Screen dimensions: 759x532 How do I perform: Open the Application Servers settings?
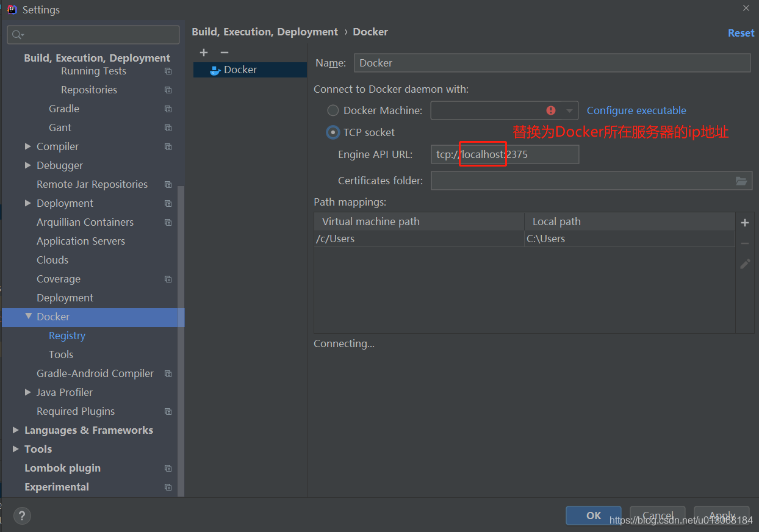81,241
